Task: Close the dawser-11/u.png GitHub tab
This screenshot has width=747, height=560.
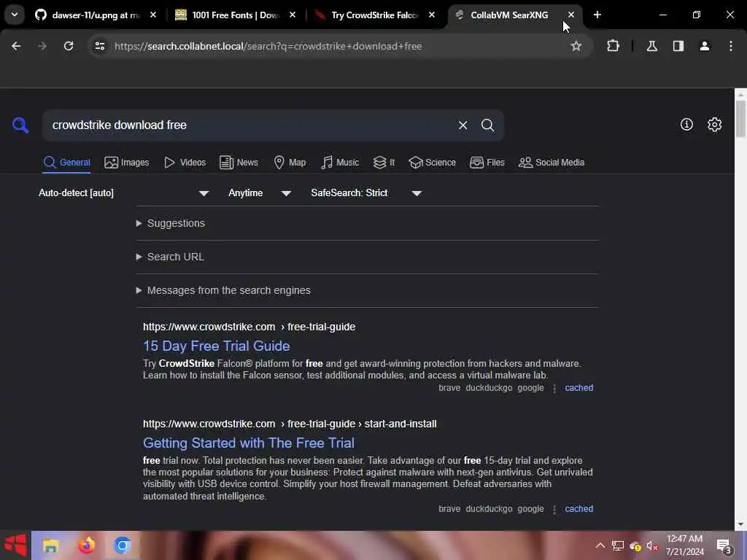Action: coord(153,15)
